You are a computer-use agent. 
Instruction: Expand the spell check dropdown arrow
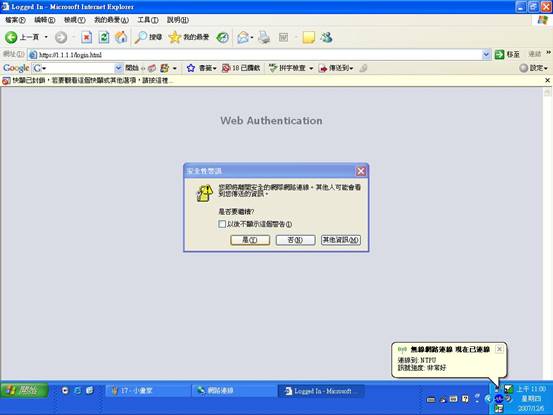click(x=311, y=68)
